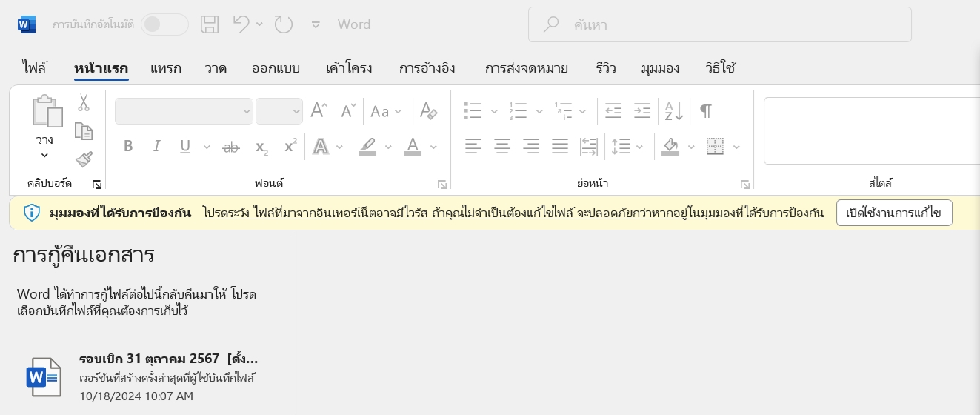Click the Line and Paragraph Spacing icon
The image size is (980, 415).
[x=620, y=147]
